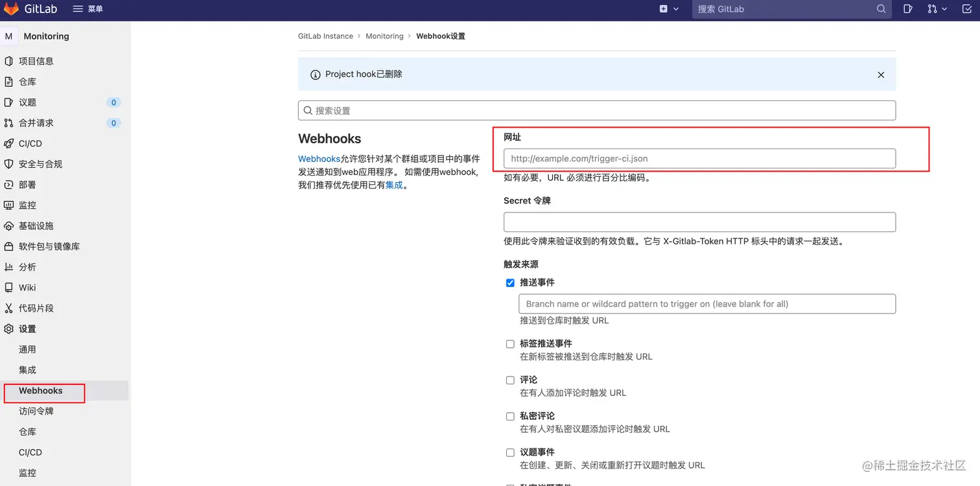Click the Wiki book icon
Image resolution: width=980 pixels, height=486 pixels.
click(x=8, y=288)
